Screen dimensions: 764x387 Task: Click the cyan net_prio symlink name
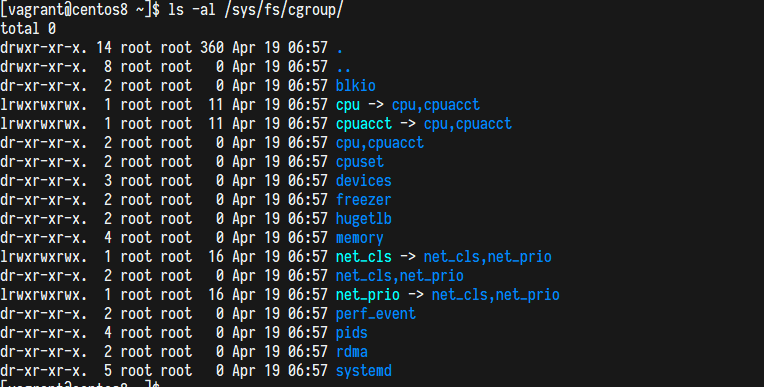pyautogui.click(x=367, y=295)
